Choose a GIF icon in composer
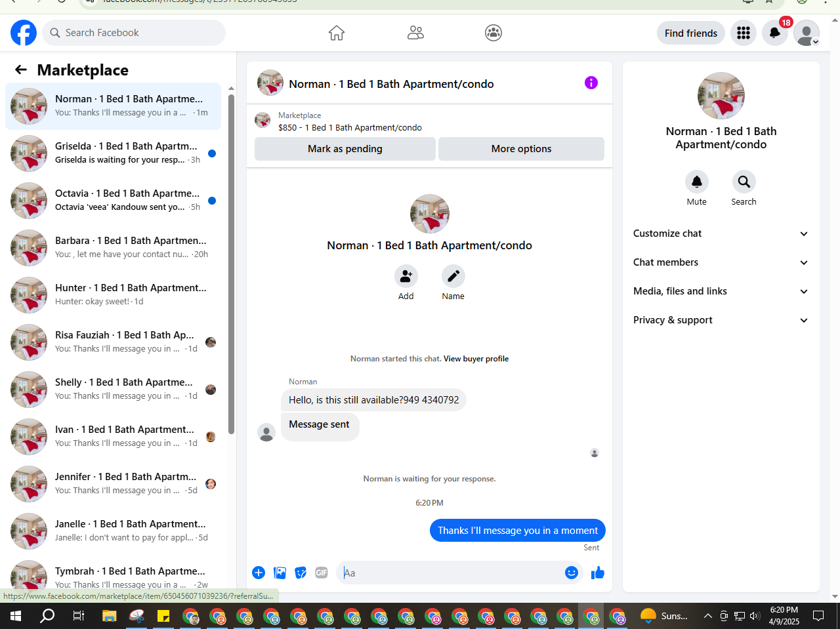This screenshot has height=629, width=840. click(322, 573)
